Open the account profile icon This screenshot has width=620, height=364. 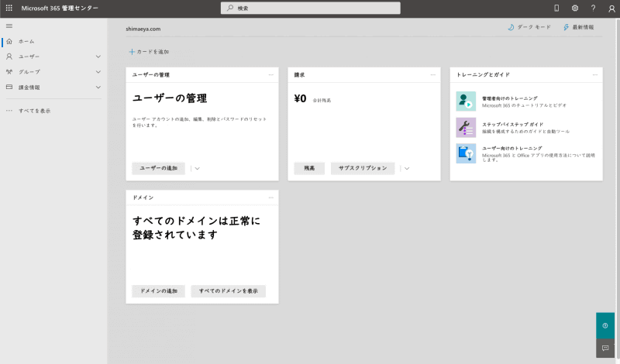pos(611,9)
